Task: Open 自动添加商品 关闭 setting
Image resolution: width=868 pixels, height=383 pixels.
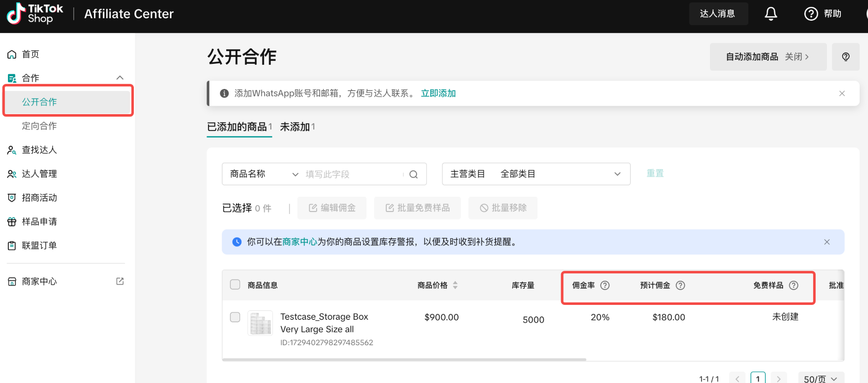Action: coord(768,57)
